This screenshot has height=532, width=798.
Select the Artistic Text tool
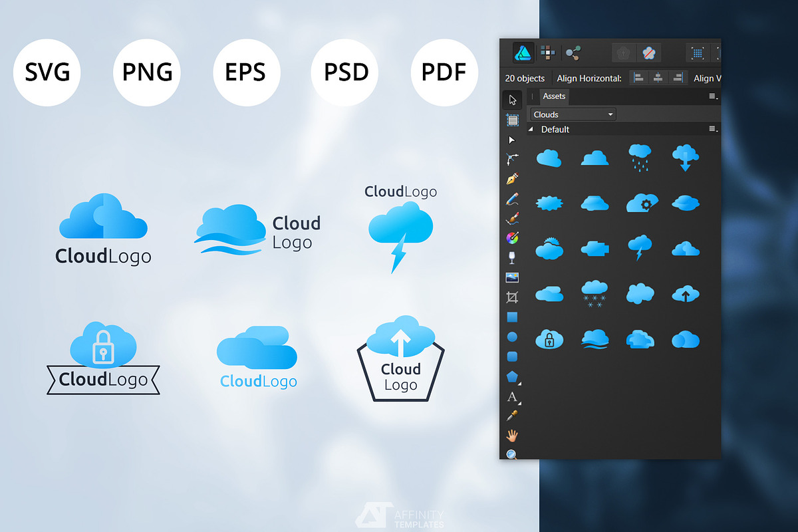pos(512,397)
